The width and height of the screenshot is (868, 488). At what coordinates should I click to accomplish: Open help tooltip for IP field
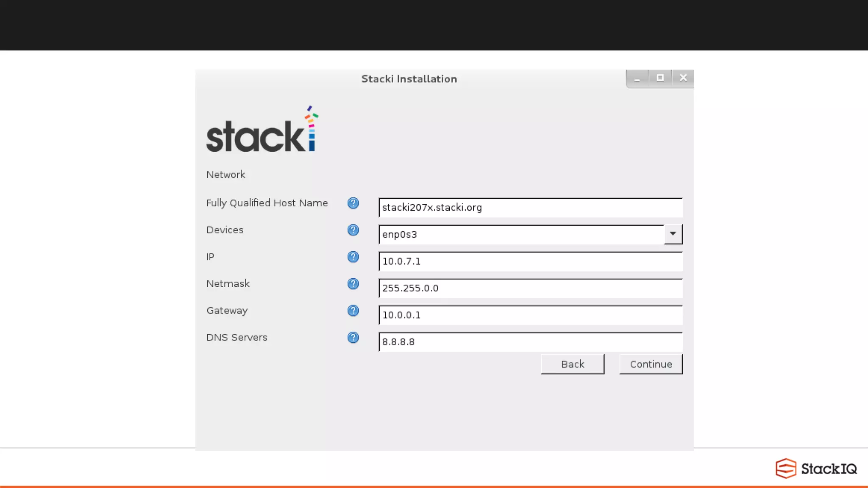(x=353, y=257)
